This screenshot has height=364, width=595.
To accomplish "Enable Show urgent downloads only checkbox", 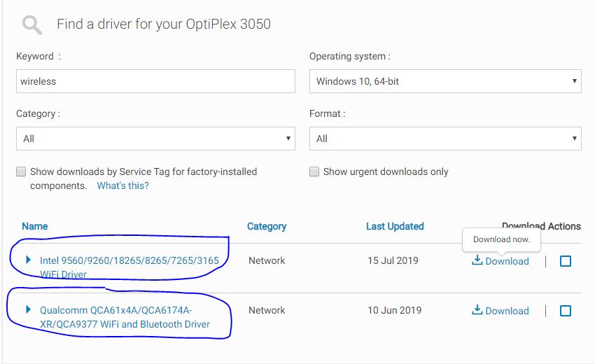I will coord(314,171).
